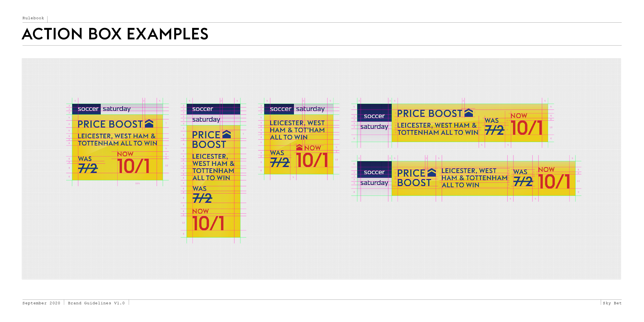Image resolution: width=644 pixels, height=322 pixels.
Task: Click red 10/1 odds in the tall vertical box
Action: pyautogui.click(x=208, y=223)
